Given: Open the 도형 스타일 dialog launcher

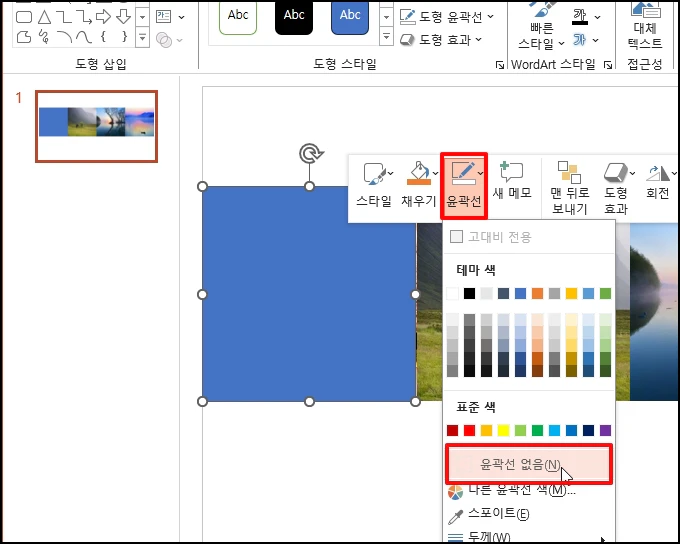Looking at the screenshot, I should pyautogui.click(x=500, y=65).
